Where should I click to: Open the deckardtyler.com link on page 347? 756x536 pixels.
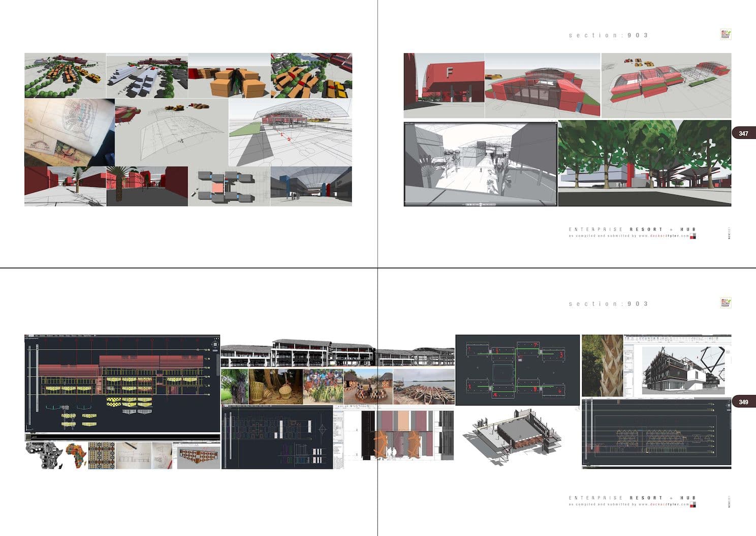pos(664,236)
